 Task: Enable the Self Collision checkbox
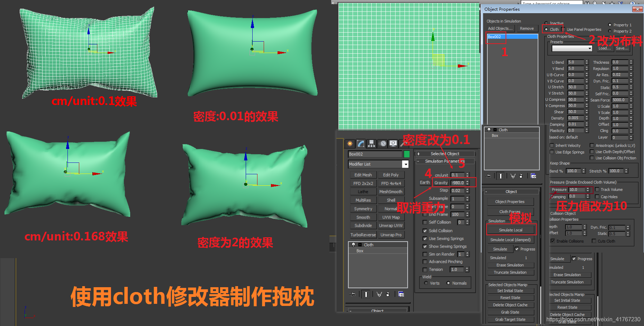[x=425, y=222]
